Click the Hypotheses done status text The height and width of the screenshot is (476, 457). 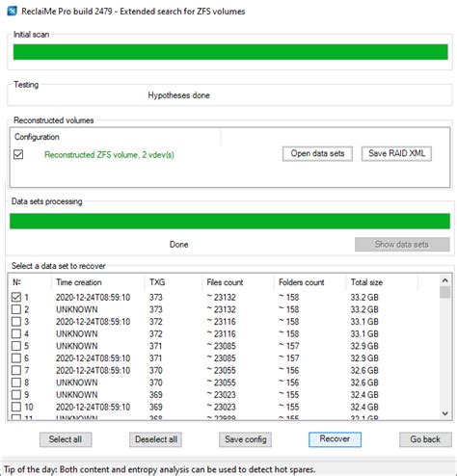[x=178, y=95]
